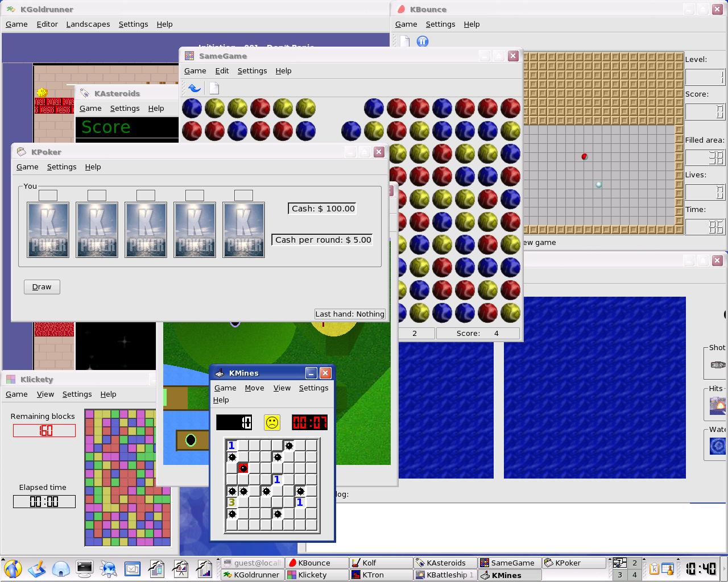Screen dimensions: 728x582
Task: Click the leftmost KPoker card
Action: [x=48, y=230]
